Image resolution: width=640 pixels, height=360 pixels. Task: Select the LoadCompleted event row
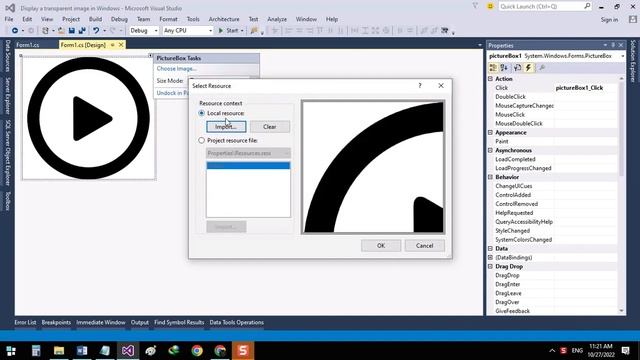pos(553,160)
